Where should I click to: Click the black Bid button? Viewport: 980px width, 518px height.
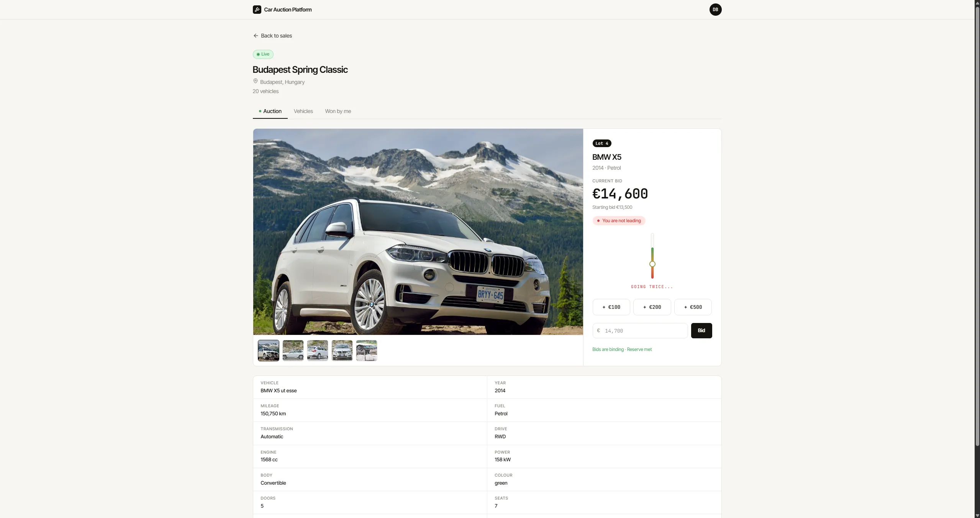click(x=701, y=330)
